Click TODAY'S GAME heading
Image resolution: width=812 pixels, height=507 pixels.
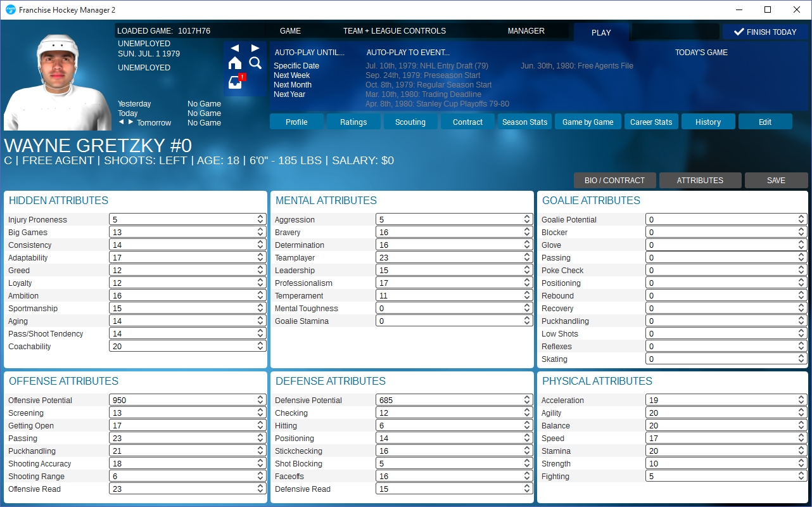[701, 53]
